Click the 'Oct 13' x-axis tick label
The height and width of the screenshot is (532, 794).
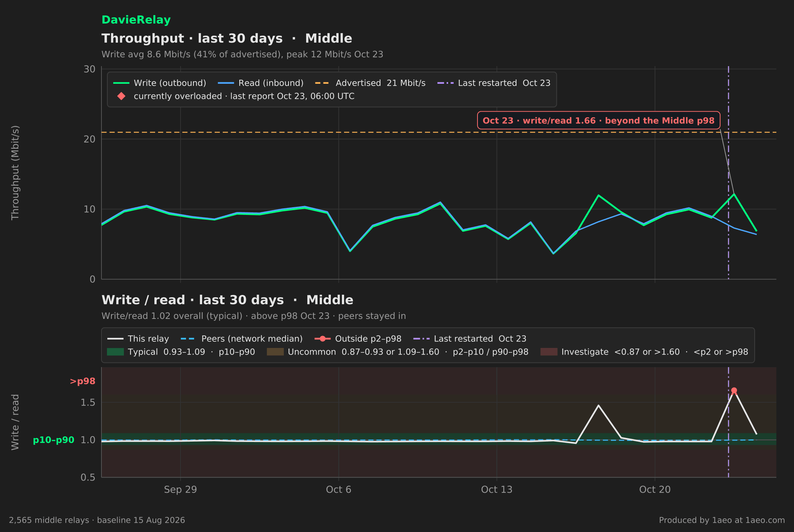click(497, 490)
